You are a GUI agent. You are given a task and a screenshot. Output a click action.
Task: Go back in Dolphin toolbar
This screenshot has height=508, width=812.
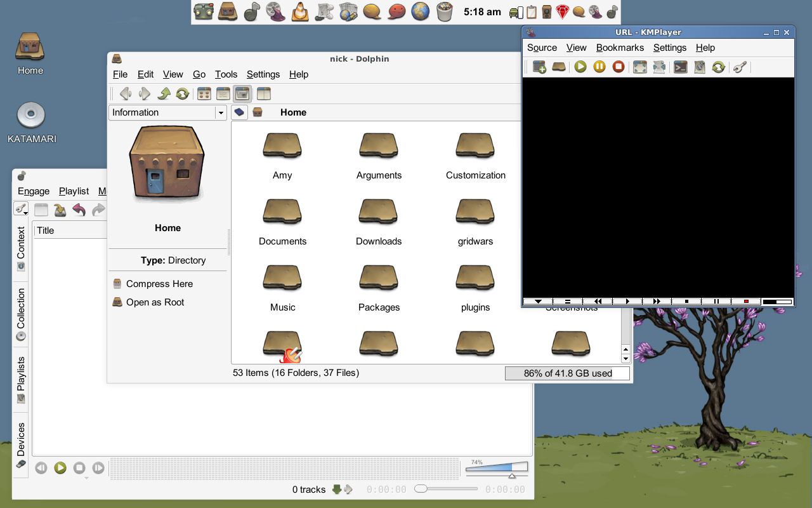tap(126, 94)
